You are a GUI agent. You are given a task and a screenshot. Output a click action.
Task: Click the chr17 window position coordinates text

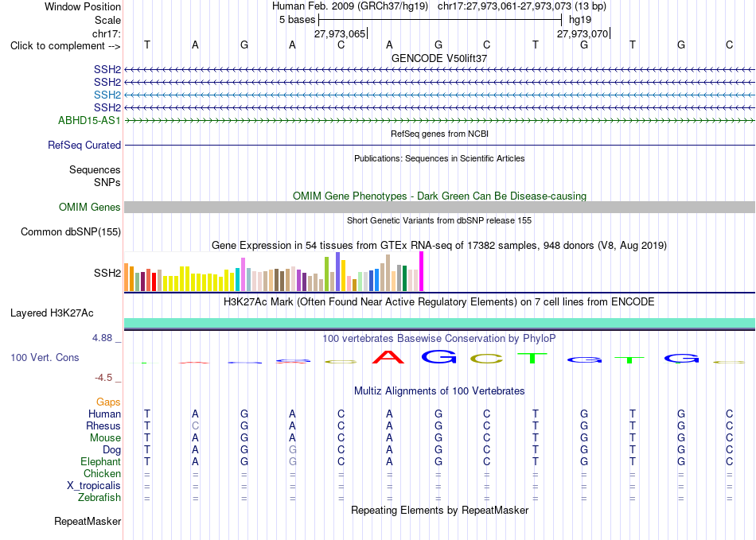(x=522, y=6)
